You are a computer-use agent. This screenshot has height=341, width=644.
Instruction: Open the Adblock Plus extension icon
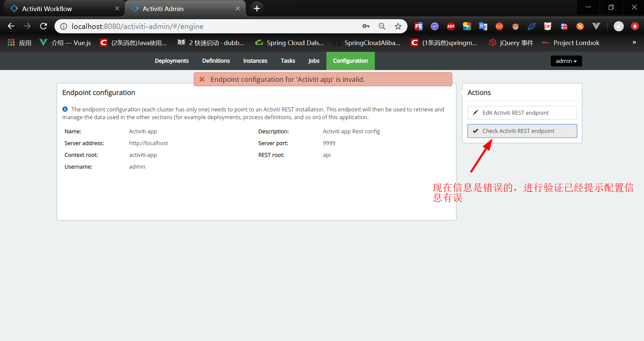point(451,26)
